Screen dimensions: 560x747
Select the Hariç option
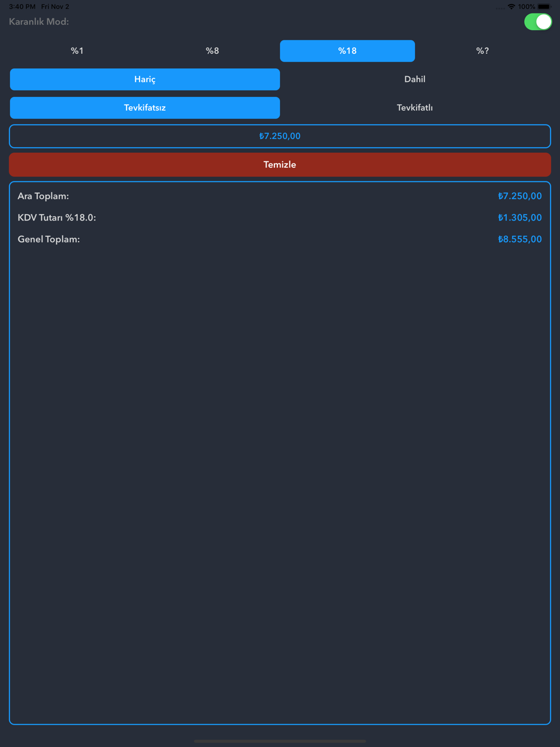point(145,80)
